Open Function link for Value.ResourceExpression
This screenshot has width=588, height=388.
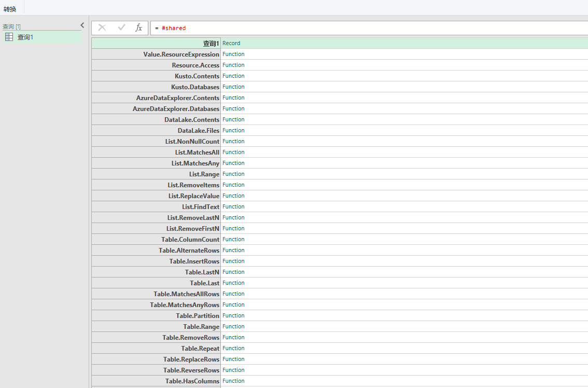(x=233, y=54)
